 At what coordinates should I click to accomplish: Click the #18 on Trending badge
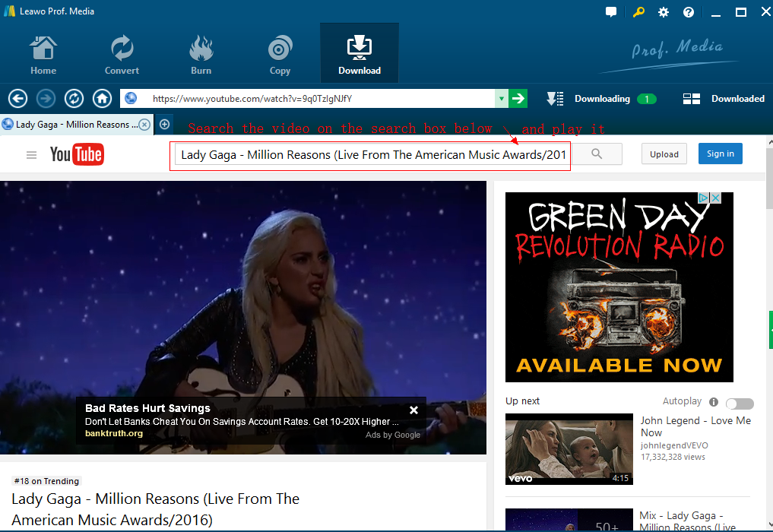point(46,481)
